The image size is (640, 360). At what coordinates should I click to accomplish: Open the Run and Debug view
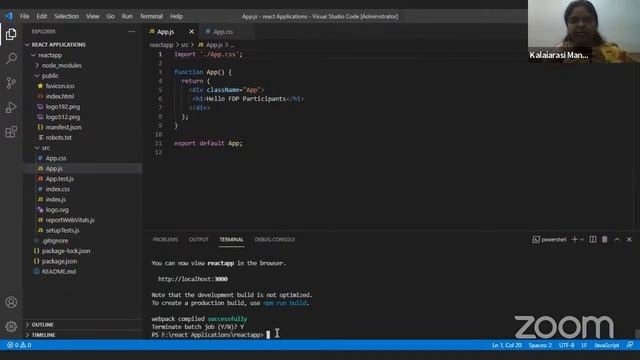tap(11, 107)
